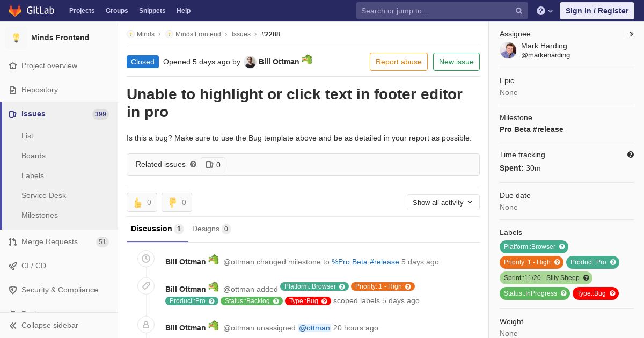Click the Sign in / Register button
Screen dimensions: 644x338
click(x=597, y=11)
